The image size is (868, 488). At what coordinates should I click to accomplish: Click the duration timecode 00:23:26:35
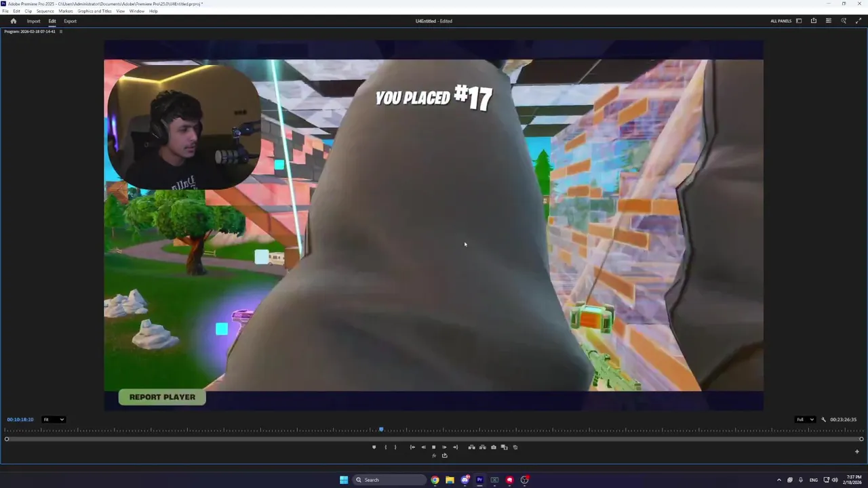pyautogui.click(x=843, y=420)
